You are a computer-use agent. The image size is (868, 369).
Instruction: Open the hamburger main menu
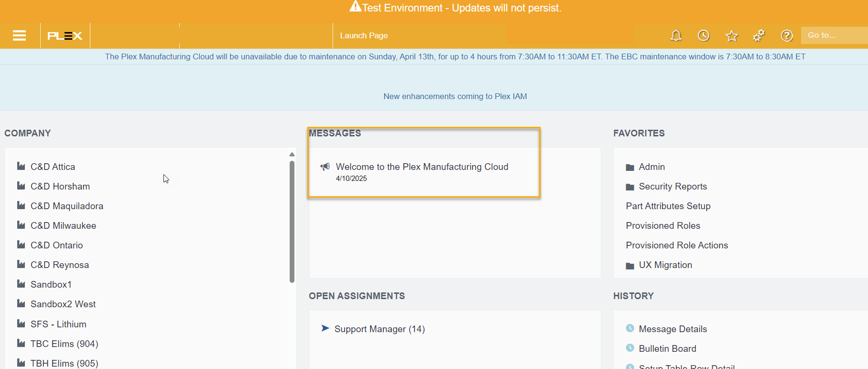pyautogui.click(x=19, y=35)
